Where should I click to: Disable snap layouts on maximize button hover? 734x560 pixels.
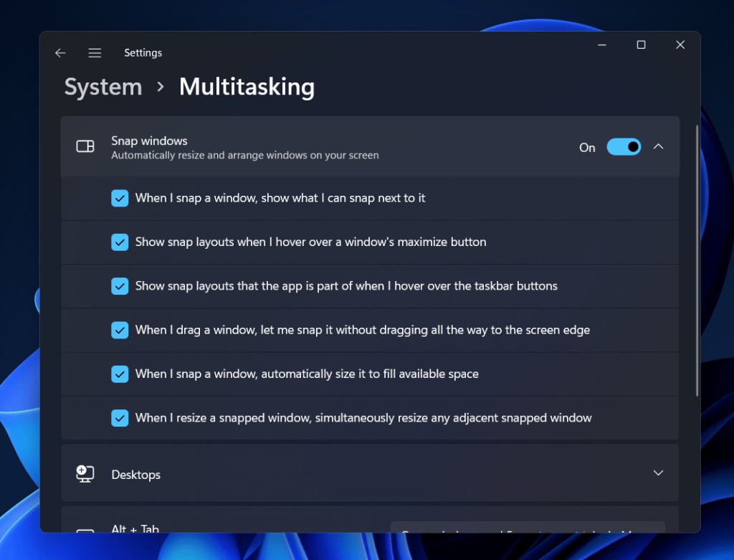[120, 242]
